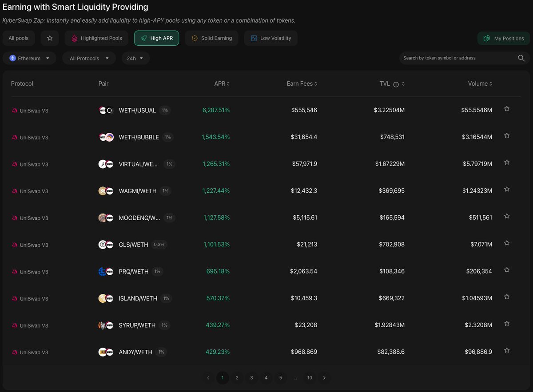Star the WAGMI/WETH pool row
This screenshot has width=533, height=392.
point(507,190)
